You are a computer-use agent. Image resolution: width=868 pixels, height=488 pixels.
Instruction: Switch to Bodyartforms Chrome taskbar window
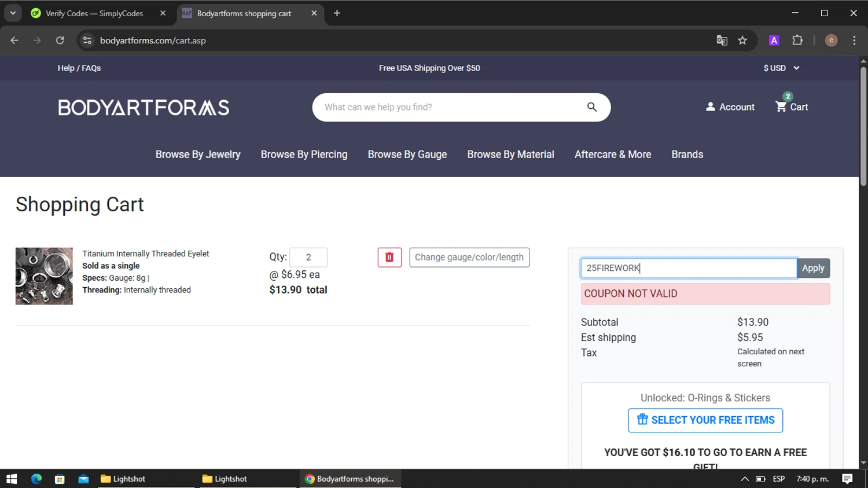(x=350, y=479)
